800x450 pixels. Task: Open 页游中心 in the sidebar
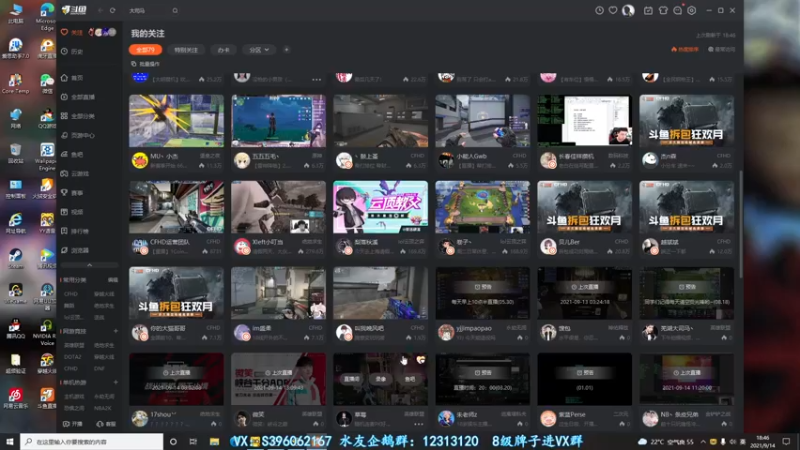78,136
